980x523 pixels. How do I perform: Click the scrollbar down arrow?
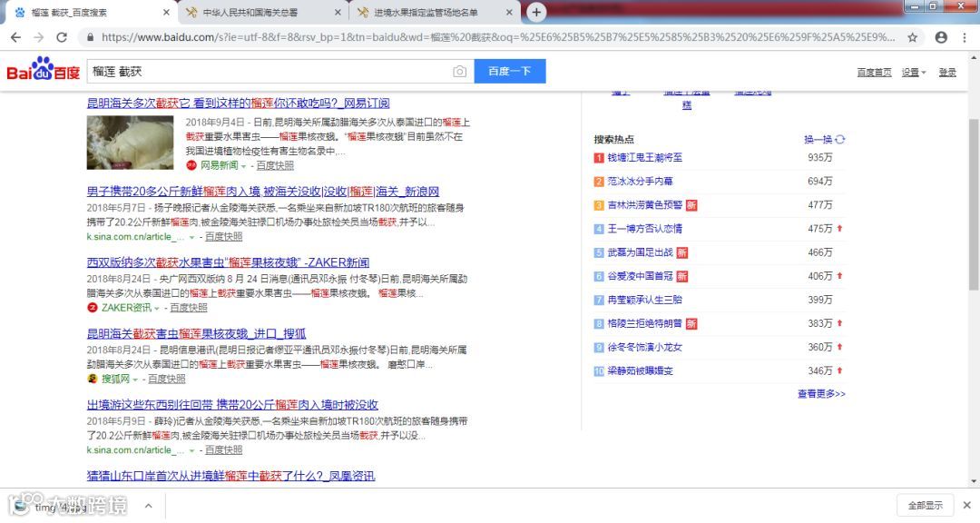974,482
